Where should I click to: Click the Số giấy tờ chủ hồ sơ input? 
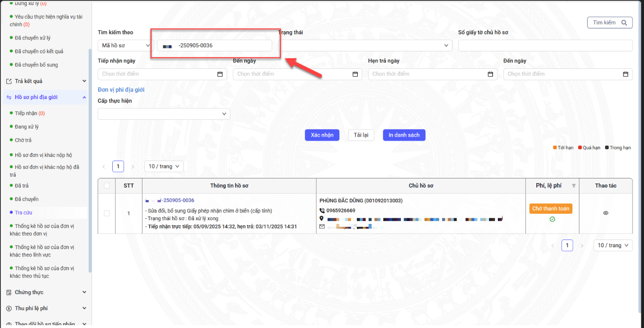click(x=545, y=46)
